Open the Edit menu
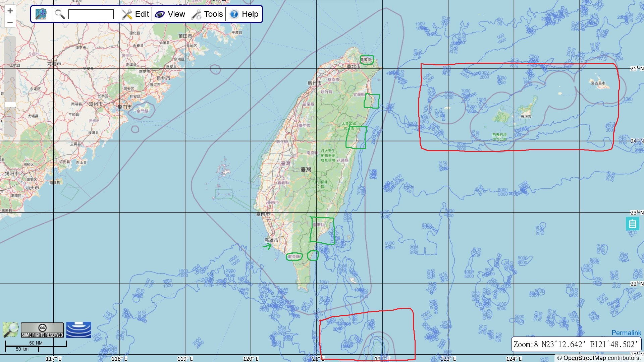The image size is (644, 362). 142,14
